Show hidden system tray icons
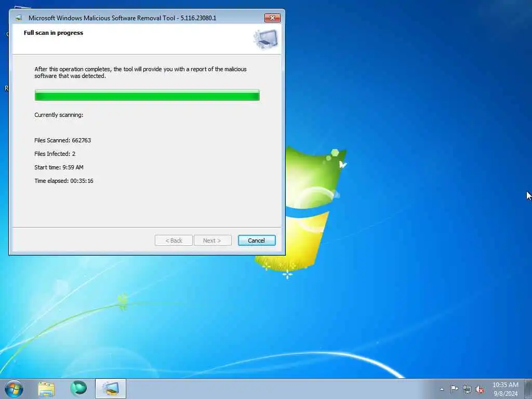Viewport: 532px width, 399px height. [x=442, y=389]
